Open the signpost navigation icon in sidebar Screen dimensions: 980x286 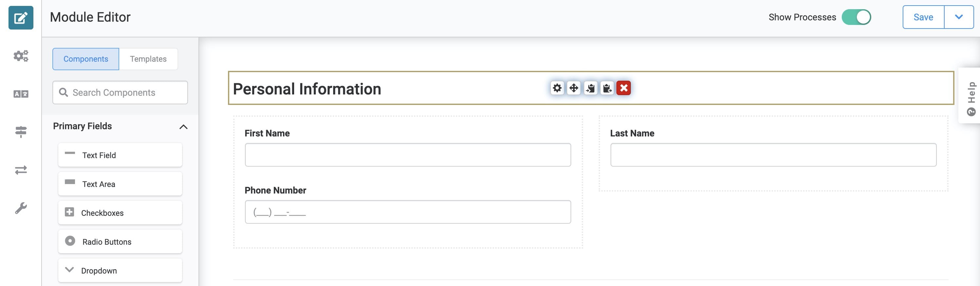point(21,132)
